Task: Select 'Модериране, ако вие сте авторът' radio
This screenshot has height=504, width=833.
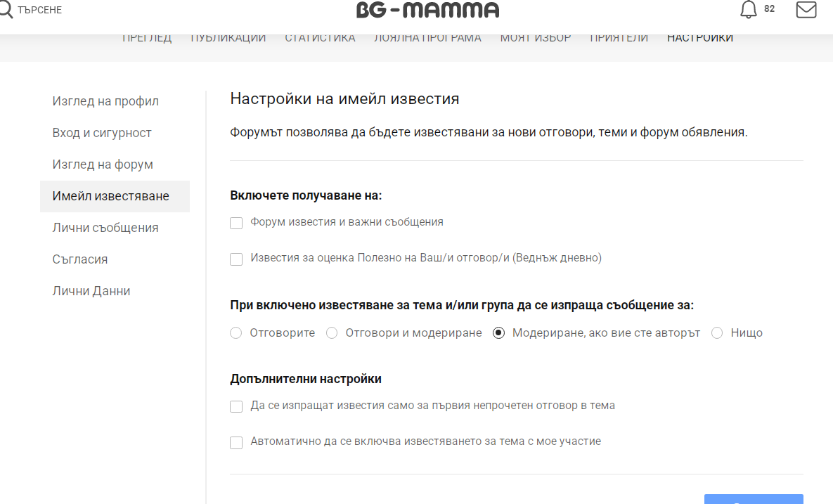Action: coord(499,333)
